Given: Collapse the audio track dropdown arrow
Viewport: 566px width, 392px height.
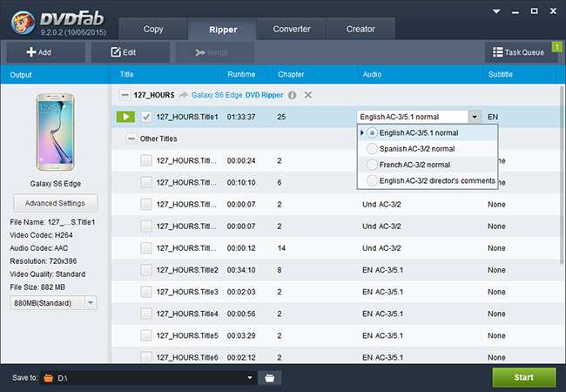Looking at the screenshot, I should 475,117.
